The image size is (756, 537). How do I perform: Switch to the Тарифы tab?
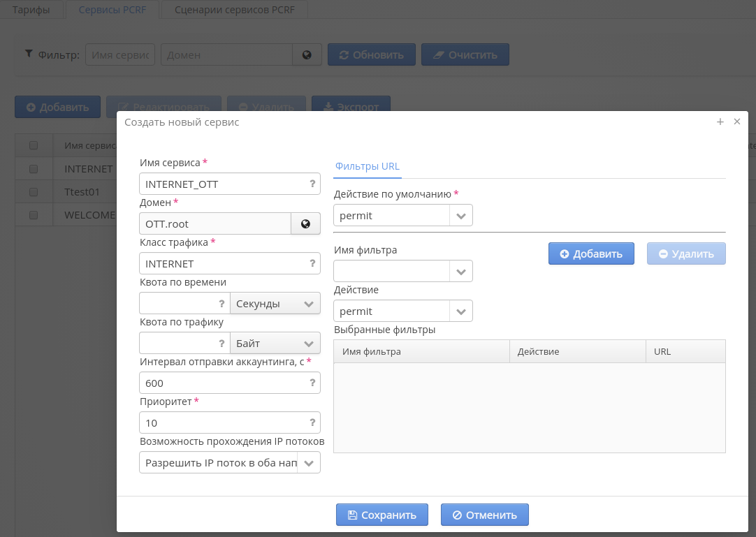coord(31,9)
